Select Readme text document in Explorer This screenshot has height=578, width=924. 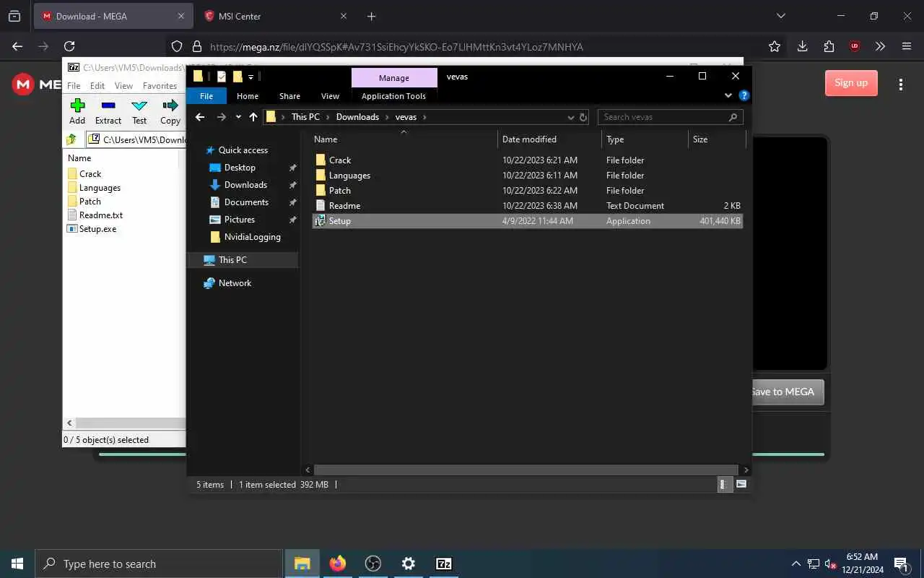(344, 206)
